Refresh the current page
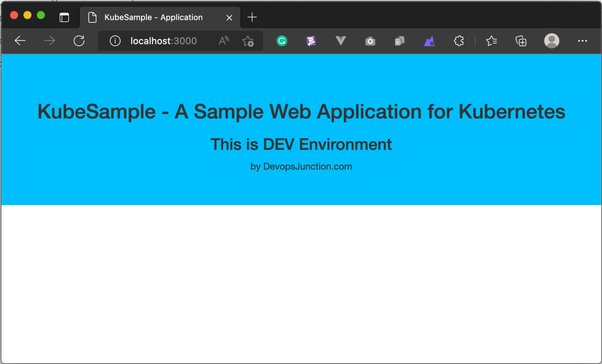The image size is (602, 364). coord(79,41)
